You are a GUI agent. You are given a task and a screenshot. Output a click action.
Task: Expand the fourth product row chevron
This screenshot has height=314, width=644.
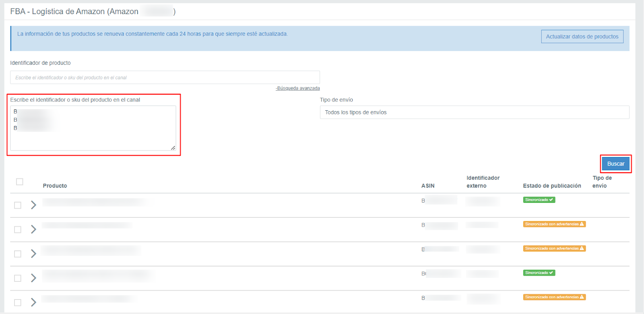[33, 278]
